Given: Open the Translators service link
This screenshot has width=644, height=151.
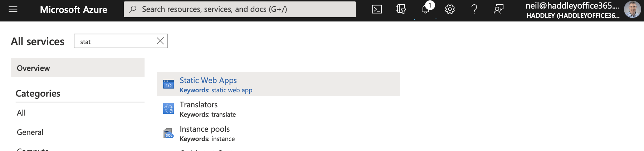Looking at the screenshot, I should pyautogui.click(x=199, y=105).
